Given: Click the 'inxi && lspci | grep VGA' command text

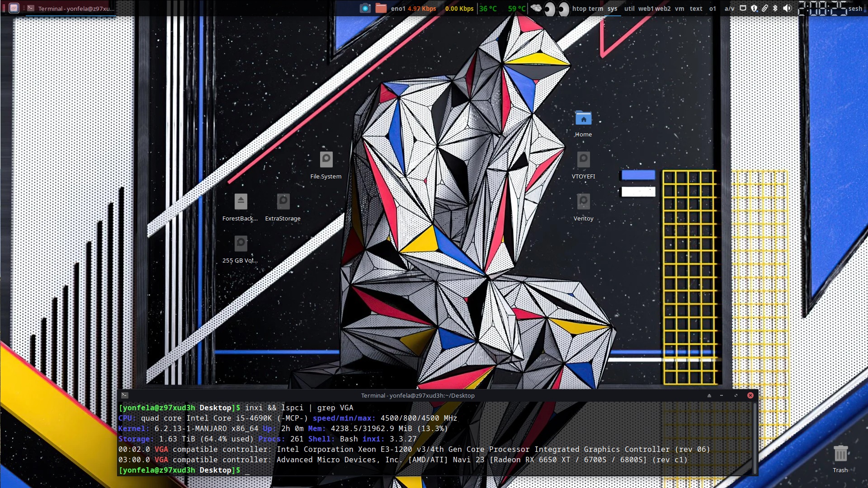Looking at the screenshot, I should click(299, 408).
